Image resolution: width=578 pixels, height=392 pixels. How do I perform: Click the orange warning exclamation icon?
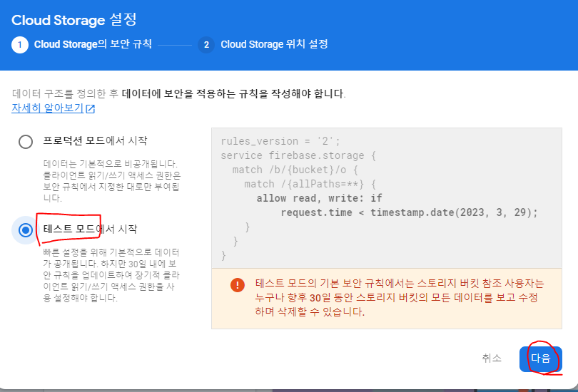(x=238, y=285)
